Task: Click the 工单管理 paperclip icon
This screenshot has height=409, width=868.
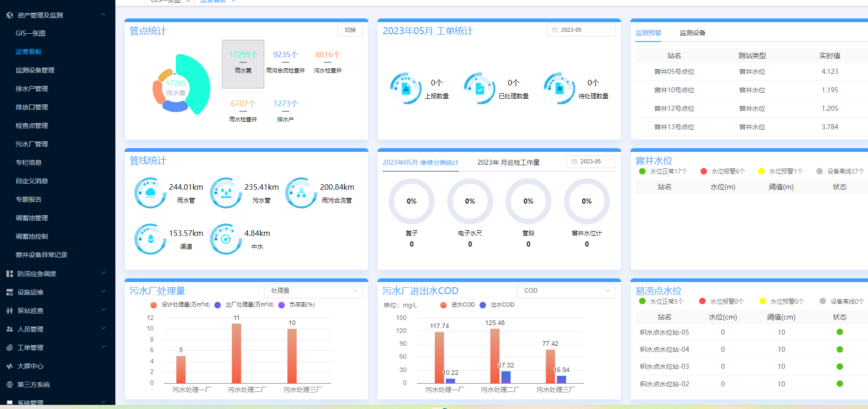Action: [10, 348]
